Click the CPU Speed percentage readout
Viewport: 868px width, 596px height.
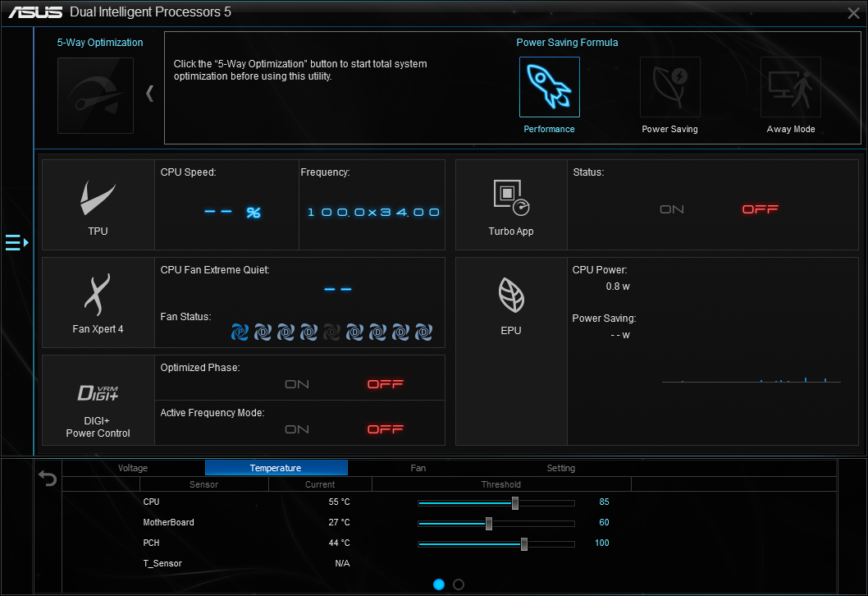pos(232,212)
